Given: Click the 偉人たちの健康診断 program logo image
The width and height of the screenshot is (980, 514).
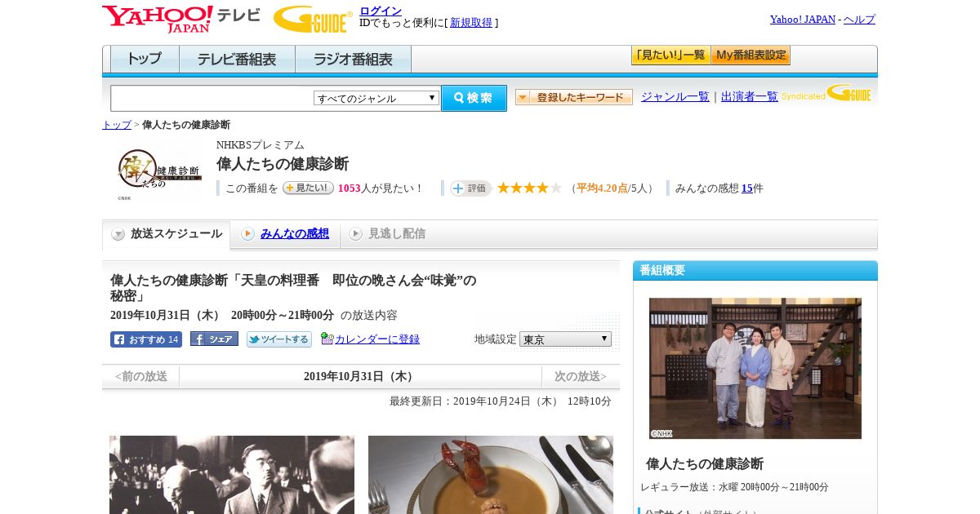Looking at the screenshot, I should click(x=158, y=174).
